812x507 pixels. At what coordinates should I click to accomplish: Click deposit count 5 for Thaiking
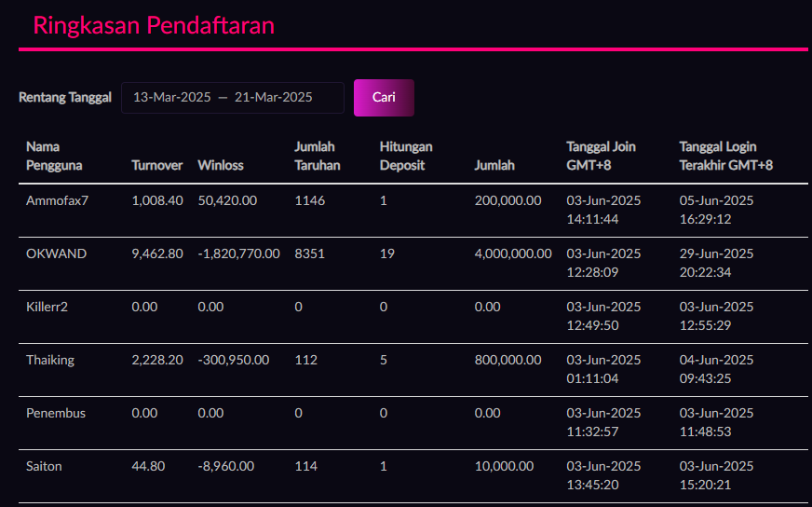point(384,360)
